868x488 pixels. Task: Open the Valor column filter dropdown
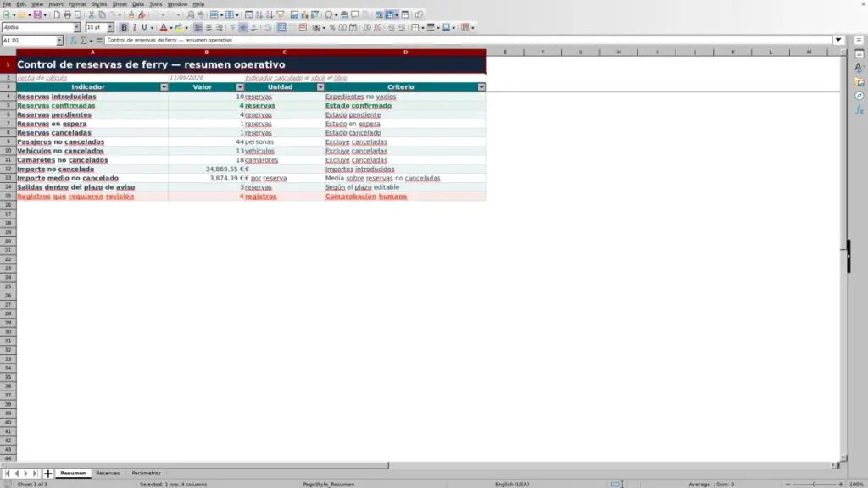pyautogui.click(x=240, y=87)
